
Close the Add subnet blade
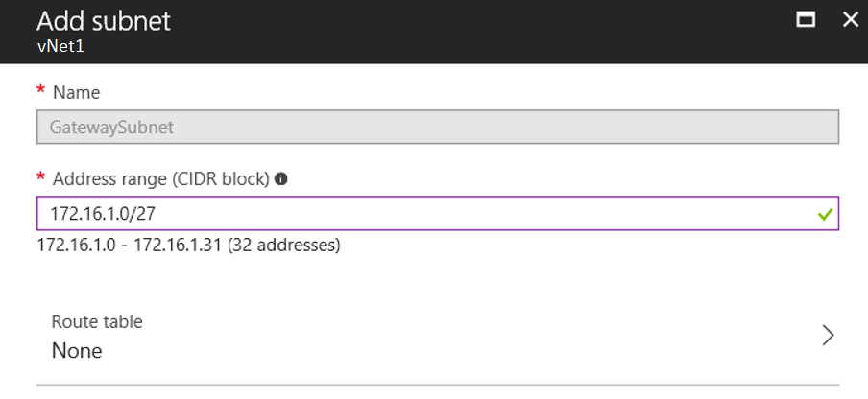tap(850, 20)
